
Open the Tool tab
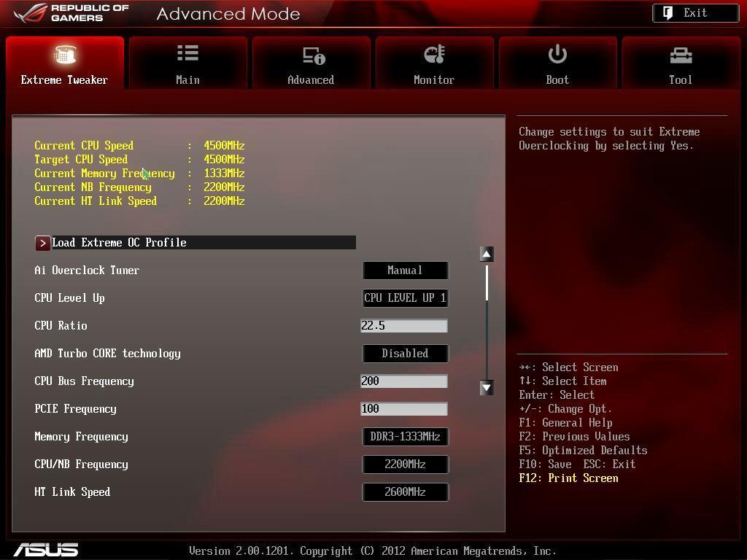coord(681,63)
